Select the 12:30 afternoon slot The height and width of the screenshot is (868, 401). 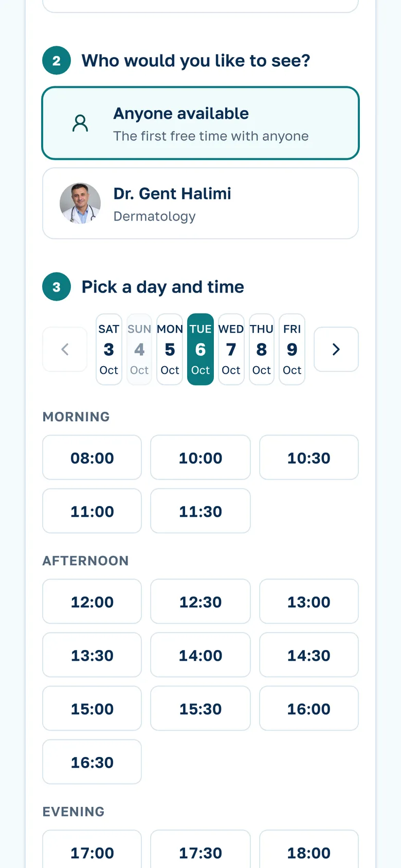click(200, 602)
